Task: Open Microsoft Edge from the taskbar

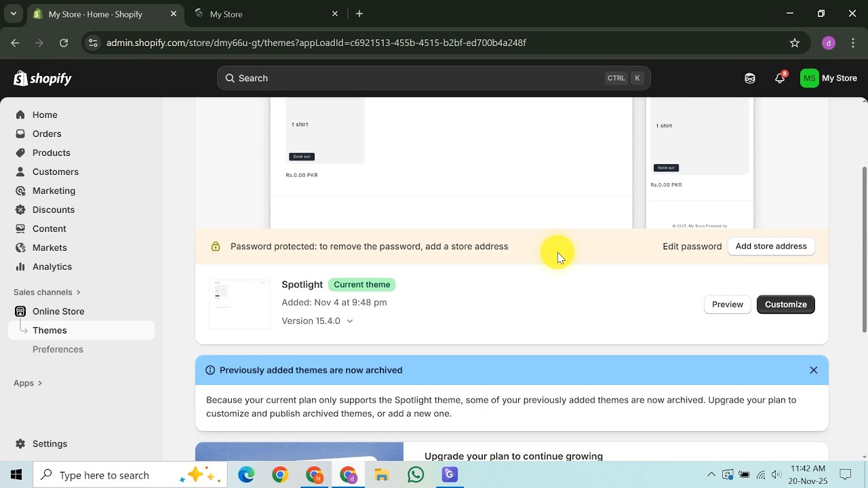Action: [x=246, y=475]
